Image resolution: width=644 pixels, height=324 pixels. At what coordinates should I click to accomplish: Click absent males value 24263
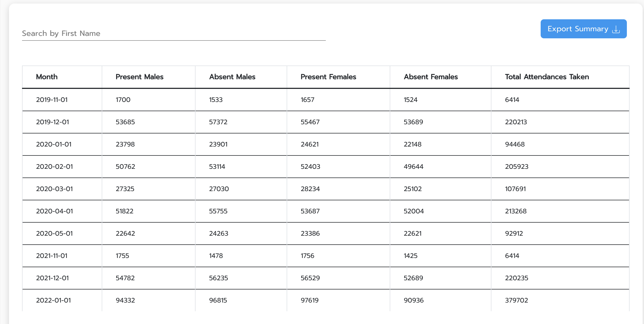point(218,233)
